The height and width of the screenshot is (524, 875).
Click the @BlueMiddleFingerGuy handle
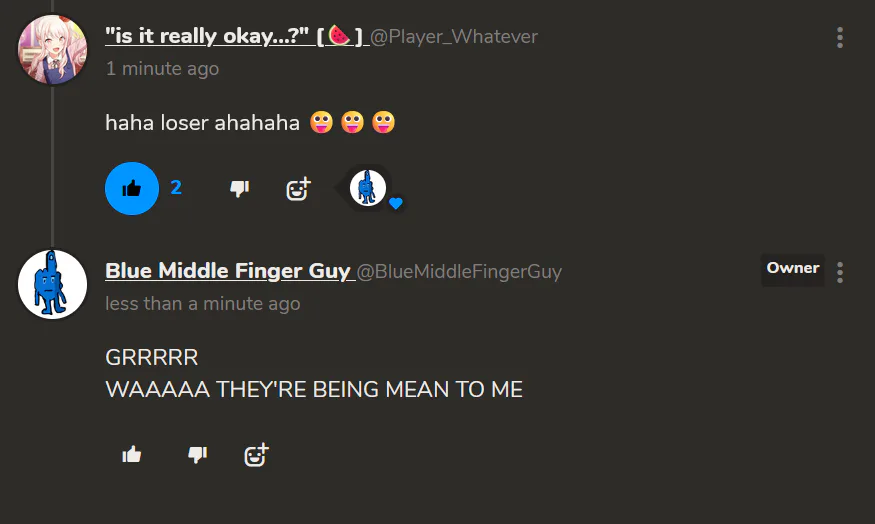tap(459, 272)
